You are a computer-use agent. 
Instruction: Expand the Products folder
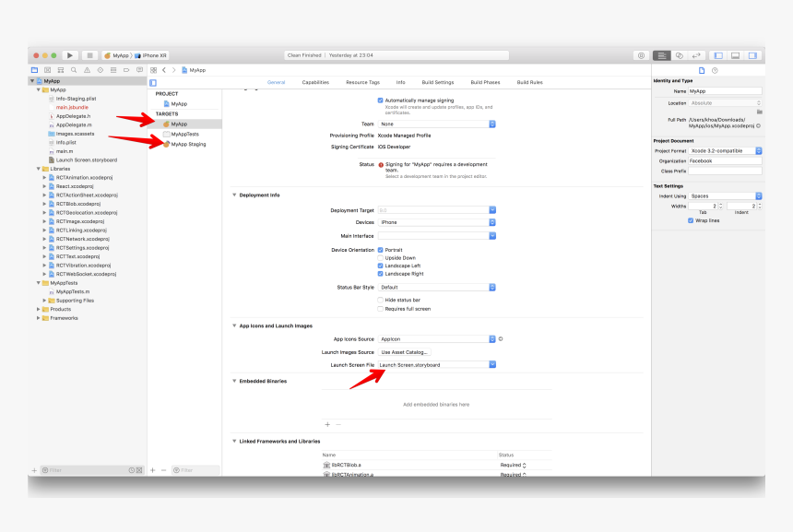[39, 309]
